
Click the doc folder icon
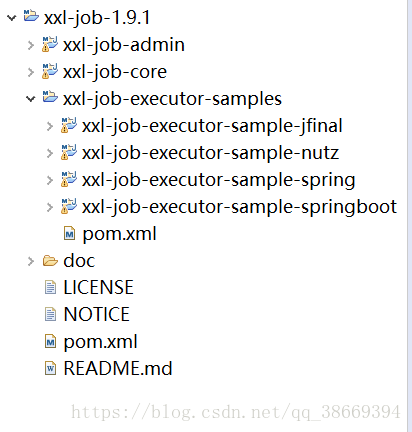pos(50,261)
